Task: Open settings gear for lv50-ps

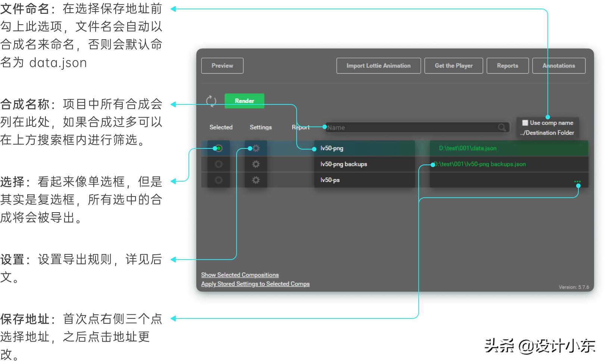Action: click(x=256, y=180)
